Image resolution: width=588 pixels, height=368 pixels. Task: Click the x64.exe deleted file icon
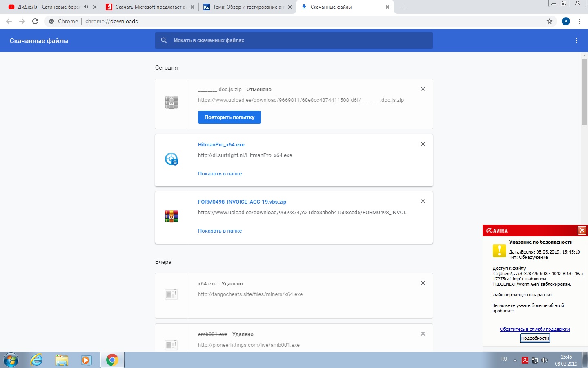[171, 294]
